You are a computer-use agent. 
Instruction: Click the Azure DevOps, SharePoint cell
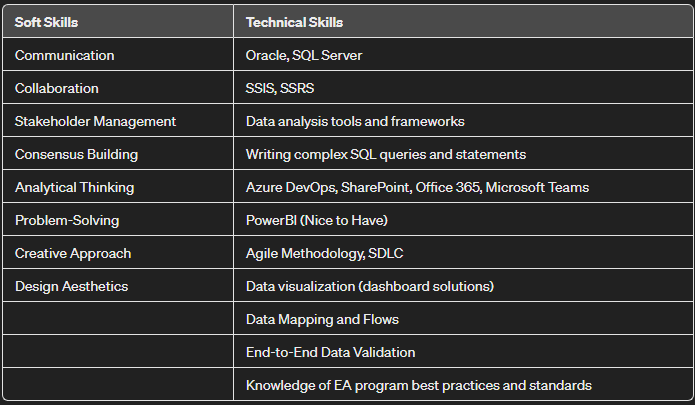pyautogui.click(x=463, y=187)
